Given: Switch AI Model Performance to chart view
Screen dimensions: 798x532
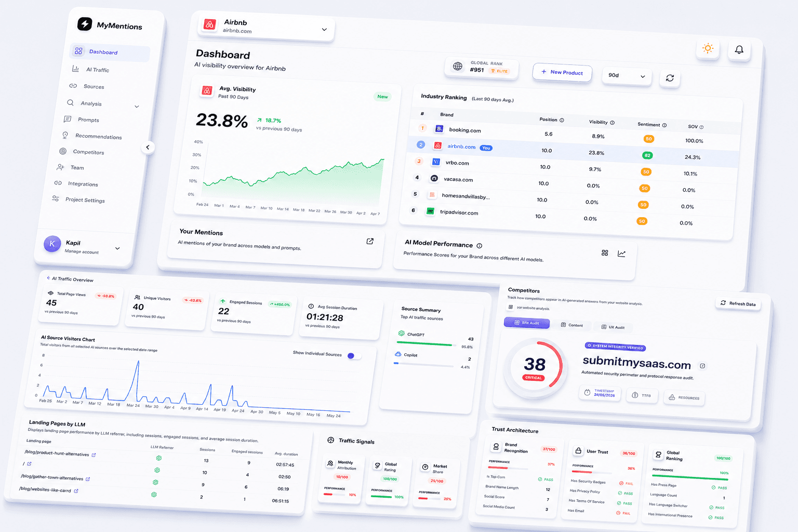Looking at the screenshot, I should click(621, 254).
